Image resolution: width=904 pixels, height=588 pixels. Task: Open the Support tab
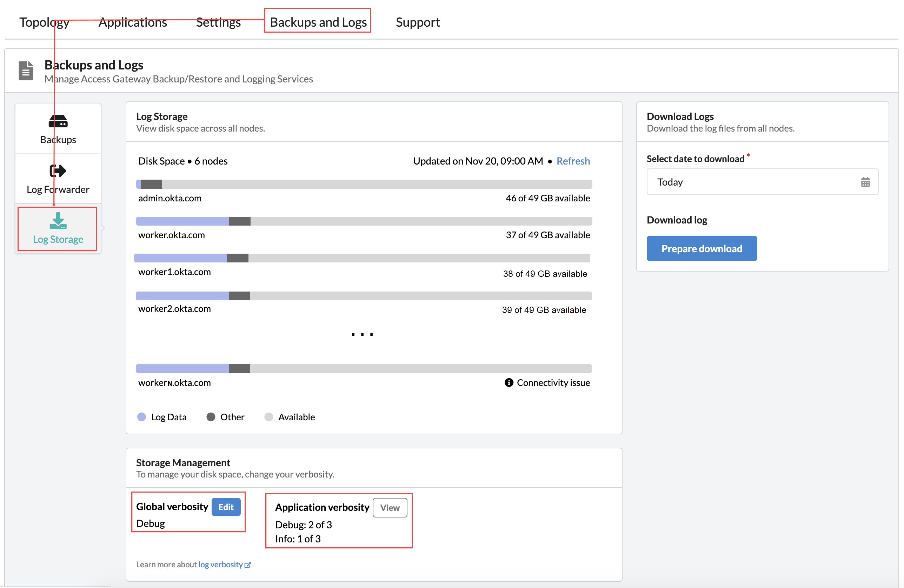[x=418, y=22]
